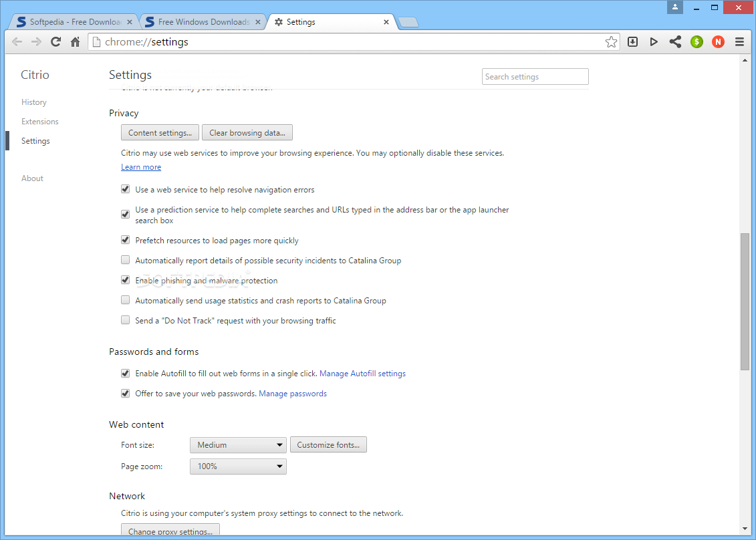Click the share toolbar icon
The width and height of the screenshot is (756, 540).
tap(676, 42)
